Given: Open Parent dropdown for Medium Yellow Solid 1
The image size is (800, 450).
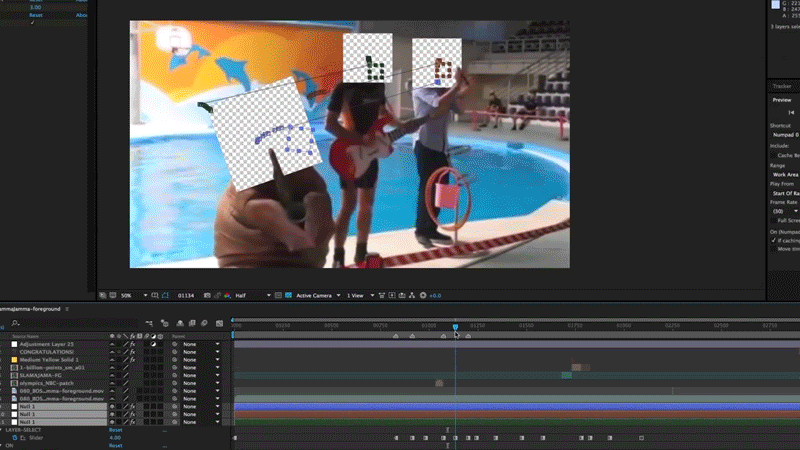Looking at the screenshot, I should (201, 360).
